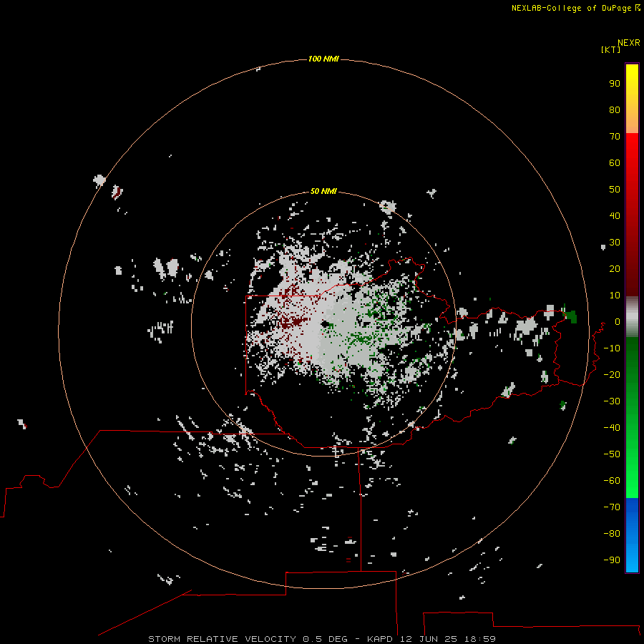Click the -80 value on the velocity scale

click(612, 534)
